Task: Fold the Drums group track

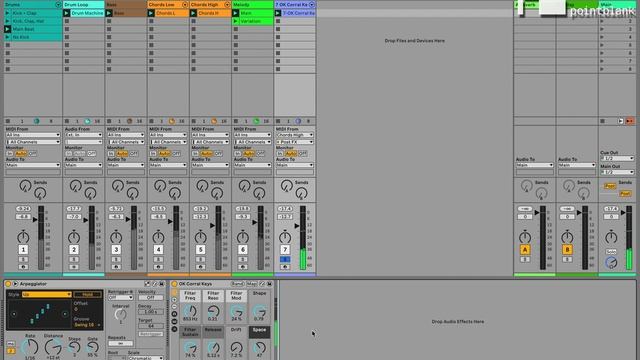Action: tap(58, 4)
